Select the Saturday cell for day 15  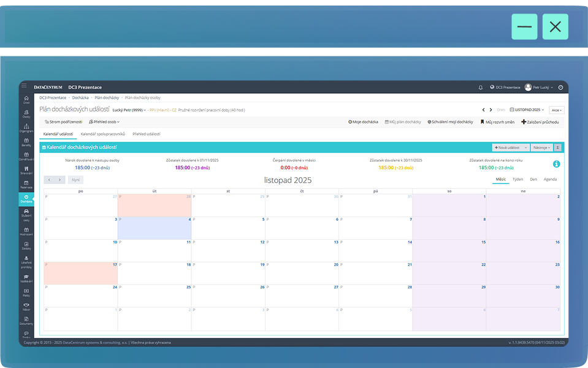tap(449, 251)
